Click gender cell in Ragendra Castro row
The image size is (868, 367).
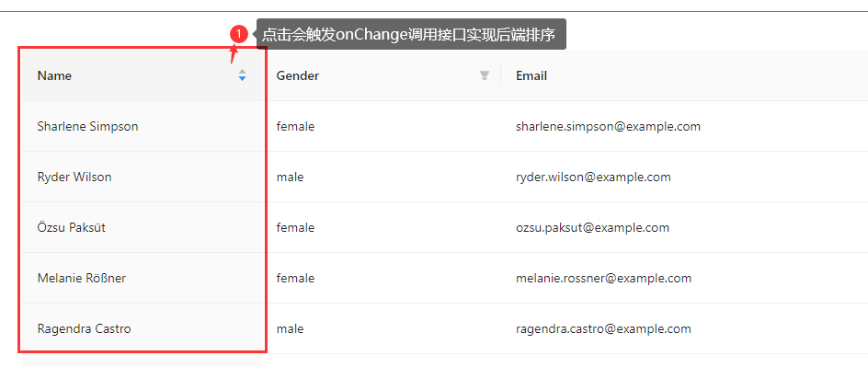pos(382,328)
